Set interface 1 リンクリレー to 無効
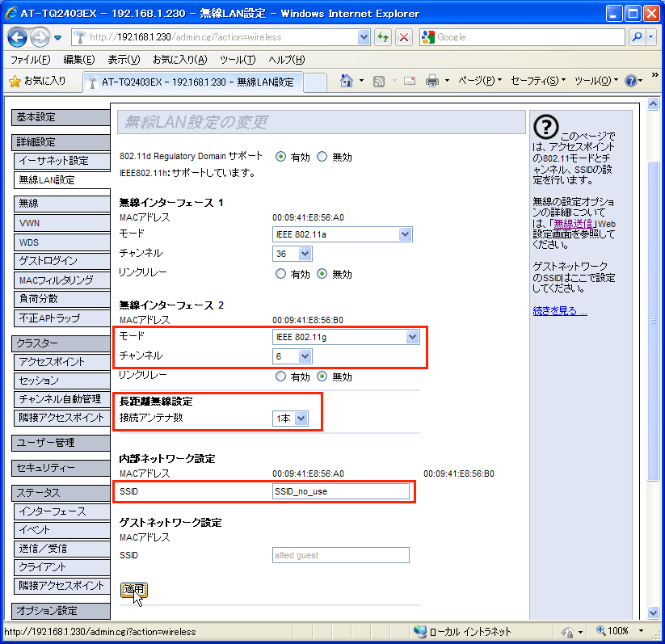The image size is (665, 644). coord(322,274)
